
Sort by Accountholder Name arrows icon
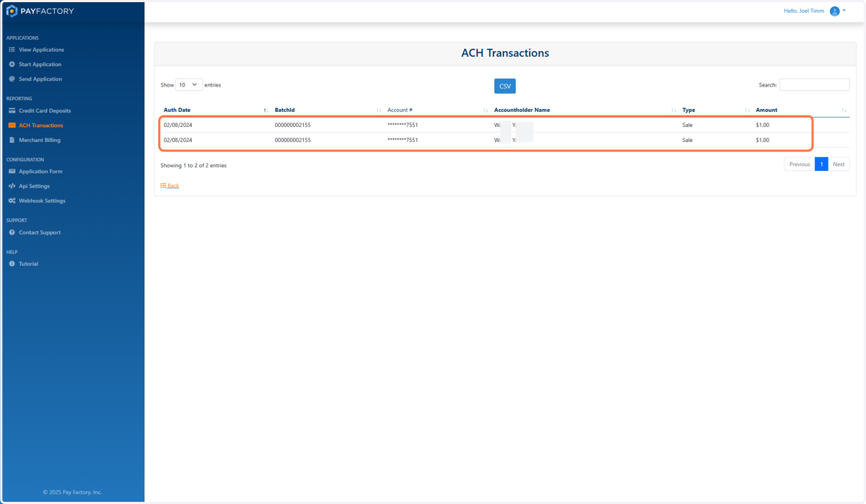point(673,110)
